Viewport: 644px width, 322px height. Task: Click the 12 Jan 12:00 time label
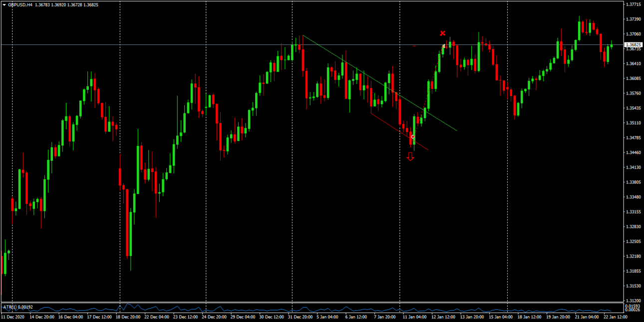point(443,317)
